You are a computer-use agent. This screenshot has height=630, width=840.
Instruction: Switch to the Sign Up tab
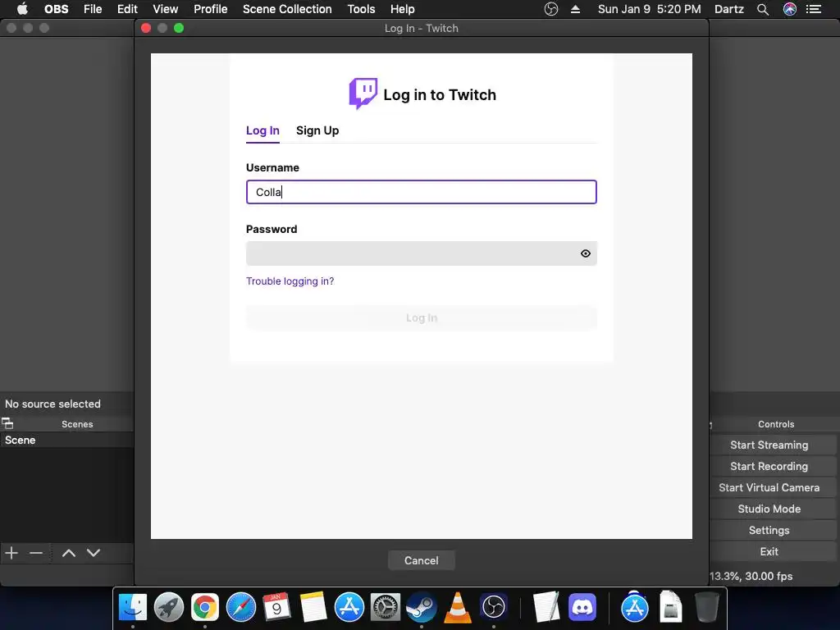point(317,130)
